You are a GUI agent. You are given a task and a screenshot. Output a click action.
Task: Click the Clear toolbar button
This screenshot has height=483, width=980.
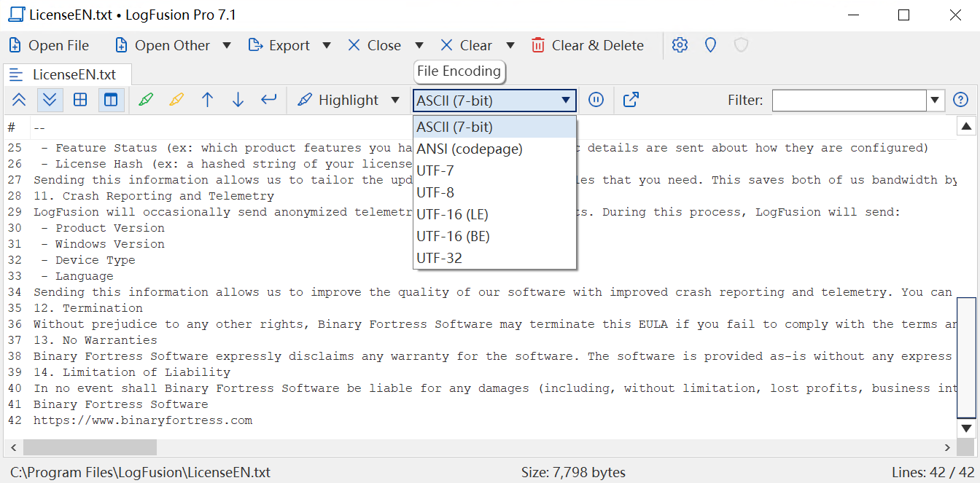[x=466, y=45]
